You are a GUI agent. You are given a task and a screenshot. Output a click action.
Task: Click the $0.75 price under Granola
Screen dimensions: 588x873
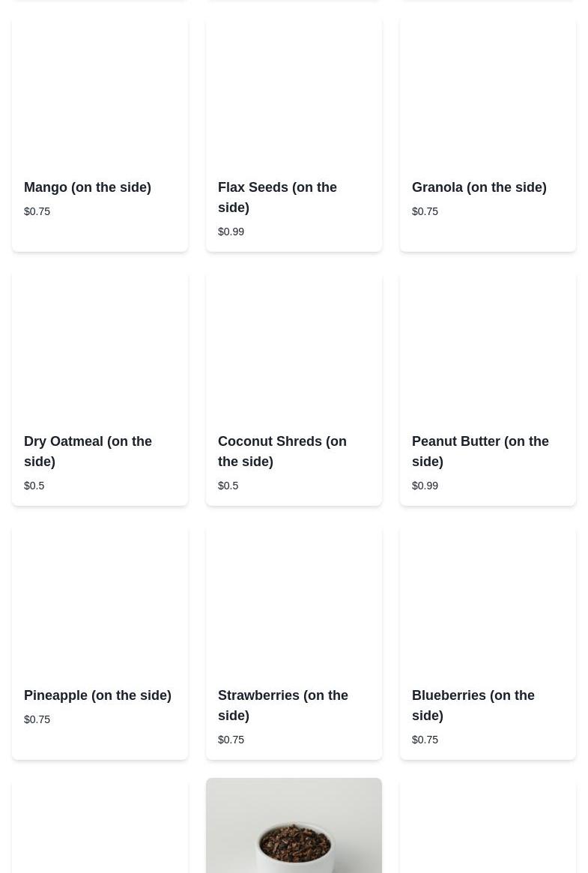tap(425, 211)
